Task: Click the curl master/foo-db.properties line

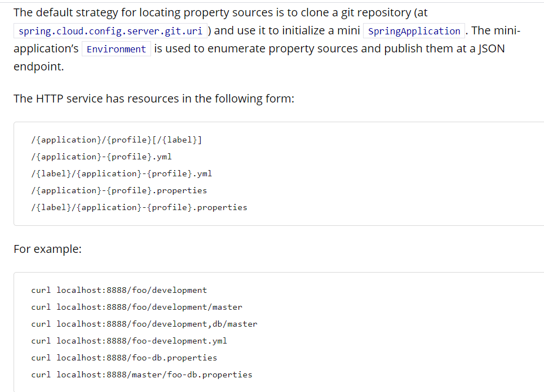Action: coord(141,375)
